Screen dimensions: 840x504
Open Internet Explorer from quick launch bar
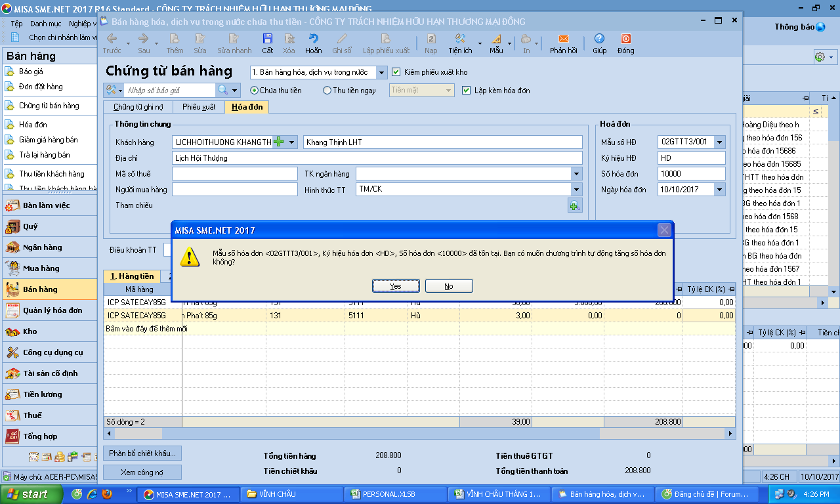point(93,494)
